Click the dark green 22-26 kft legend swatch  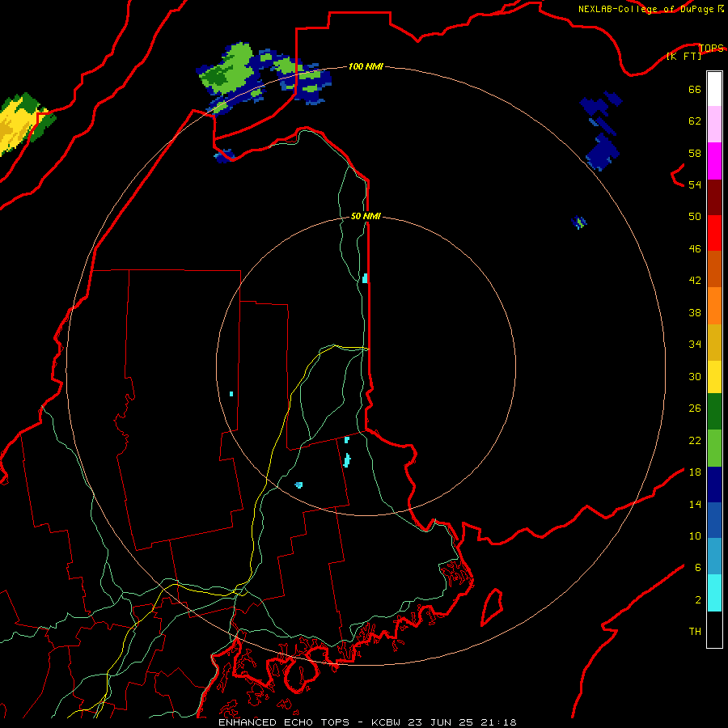pyautogui.click(x=714, y=412)
